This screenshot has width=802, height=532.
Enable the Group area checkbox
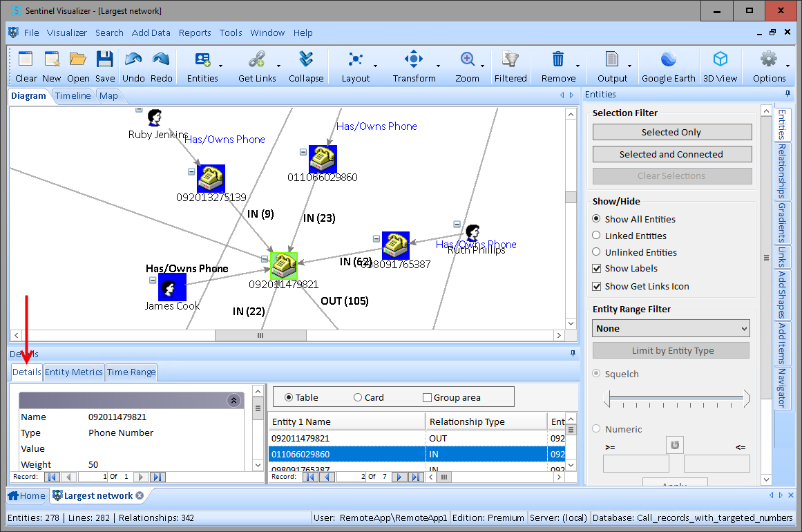pyautogui.click(x=427, y=397)
